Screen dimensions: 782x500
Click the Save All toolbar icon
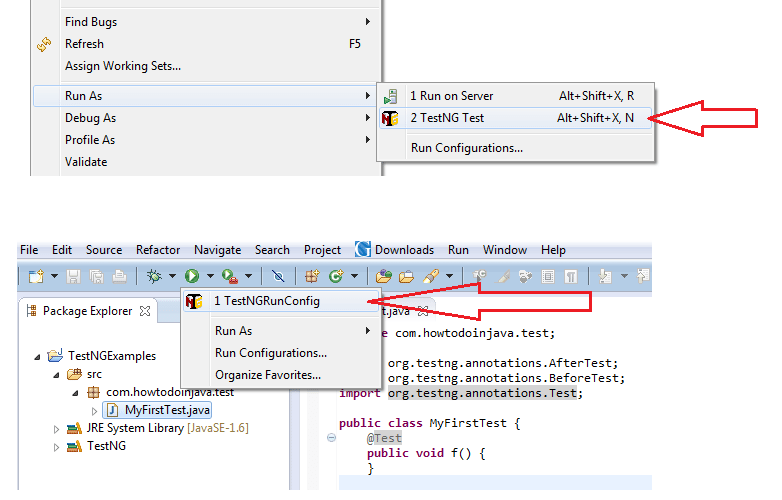point(96,276)
